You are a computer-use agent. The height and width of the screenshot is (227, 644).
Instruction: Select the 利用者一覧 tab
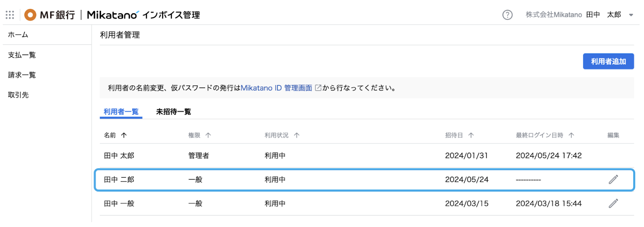pos(121,112)
